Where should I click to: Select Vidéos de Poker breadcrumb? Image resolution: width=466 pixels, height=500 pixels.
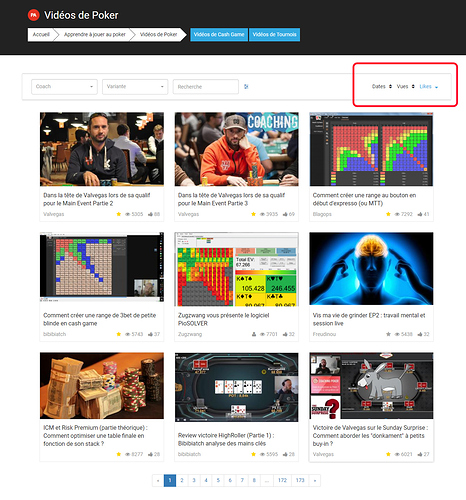159,35
